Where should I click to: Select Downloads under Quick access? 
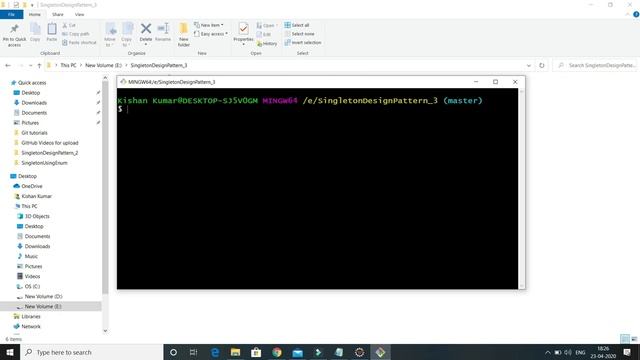click(34, 103)
